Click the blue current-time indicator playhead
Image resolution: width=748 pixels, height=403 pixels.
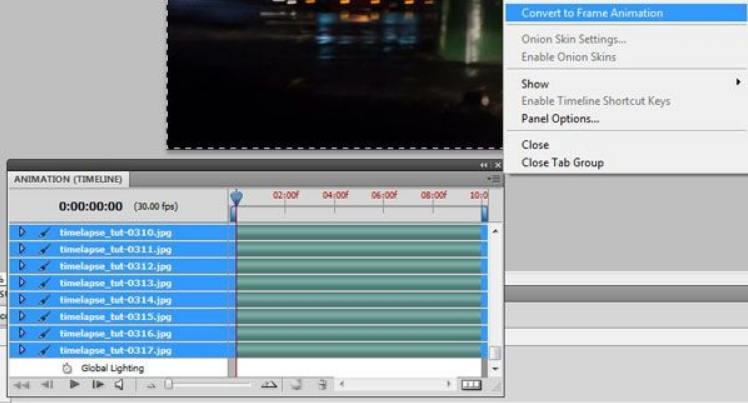tap(236, 197)
